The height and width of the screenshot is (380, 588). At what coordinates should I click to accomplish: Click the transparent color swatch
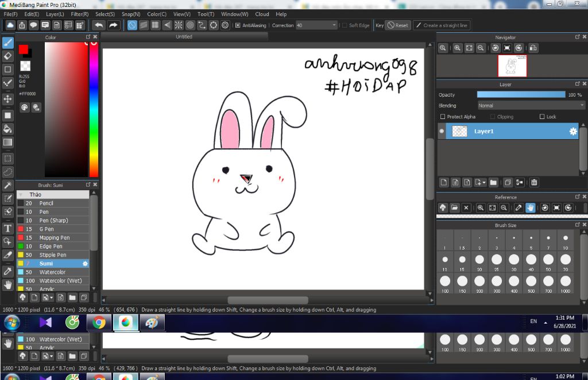(x=25, y=66)
